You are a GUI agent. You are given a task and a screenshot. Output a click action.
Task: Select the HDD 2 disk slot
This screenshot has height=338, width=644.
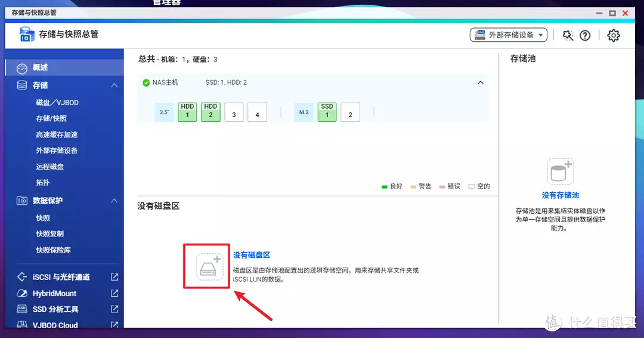210,112
